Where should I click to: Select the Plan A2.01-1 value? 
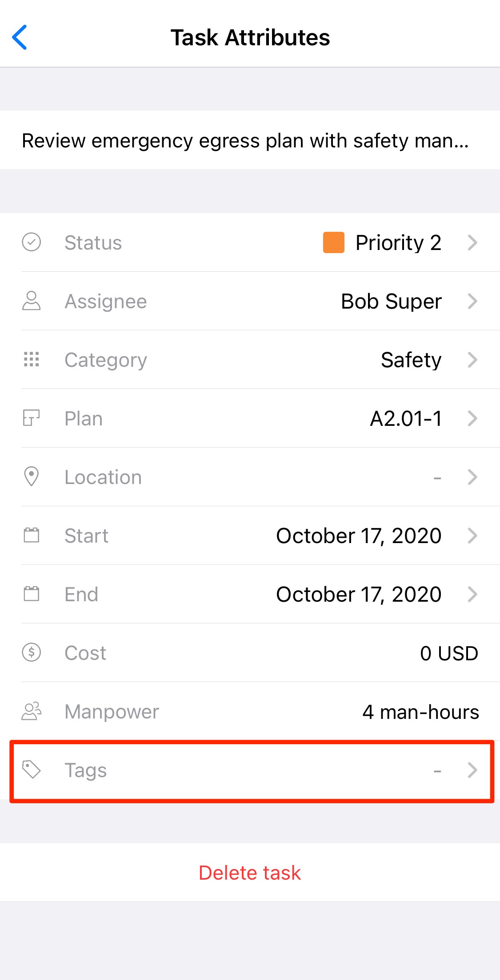click(406, 418)
